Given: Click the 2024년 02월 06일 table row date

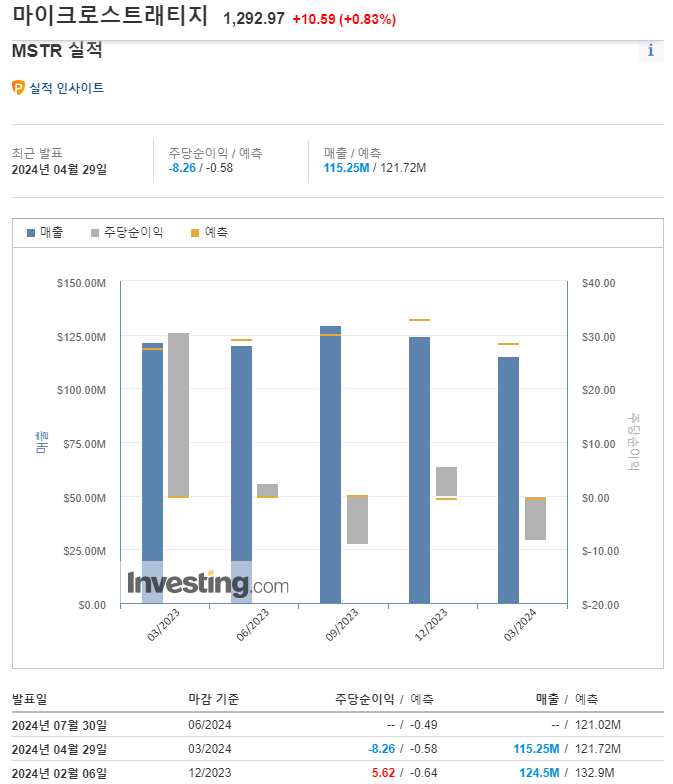Looking at the screenshot, I should [x=60, y=773].
